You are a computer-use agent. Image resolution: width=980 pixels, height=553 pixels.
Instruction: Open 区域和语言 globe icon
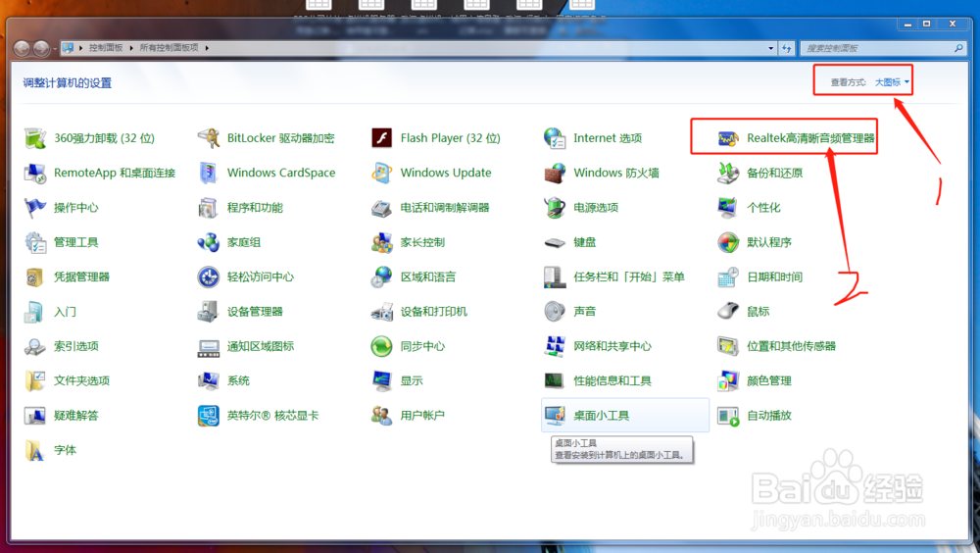[x=381, y=276]
